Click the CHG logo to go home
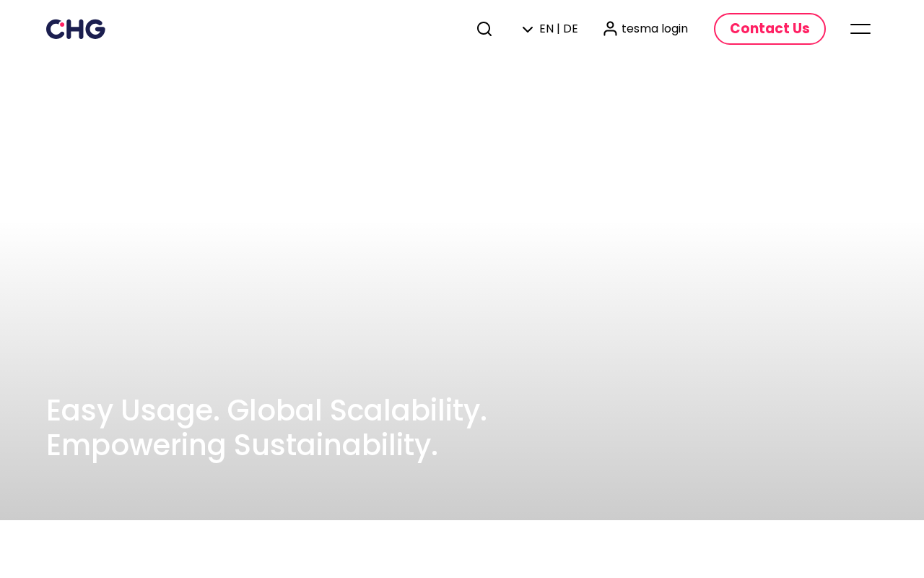This screenshot has height=578, width=924. (x=76, y=29)
